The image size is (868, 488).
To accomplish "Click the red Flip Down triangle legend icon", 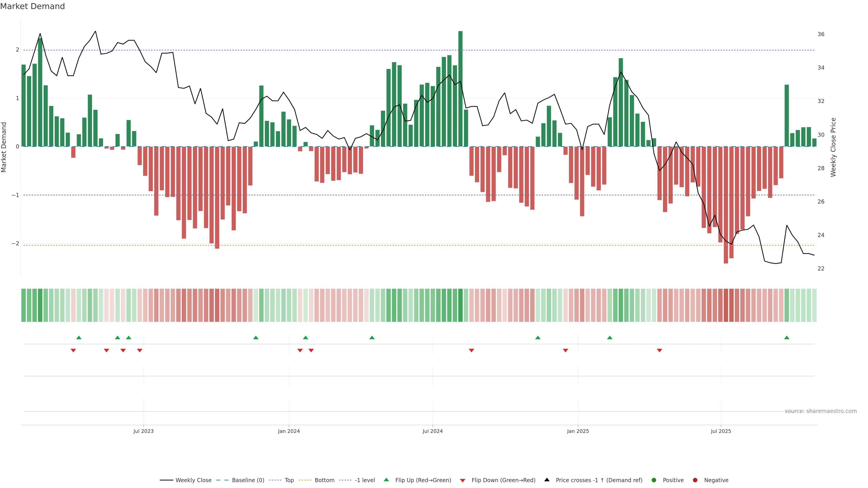I will point(463,480).
